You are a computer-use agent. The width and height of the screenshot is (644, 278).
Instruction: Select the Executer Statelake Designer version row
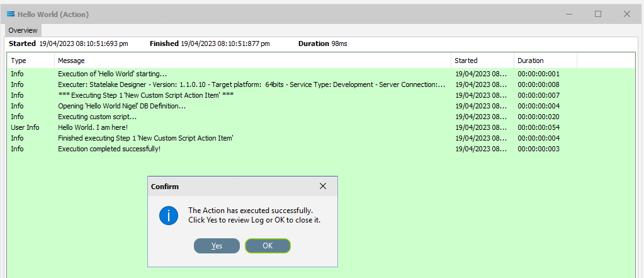(321, 84)
